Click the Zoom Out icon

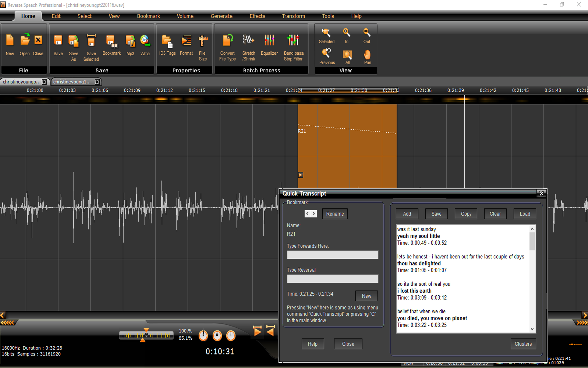(367, 32)
